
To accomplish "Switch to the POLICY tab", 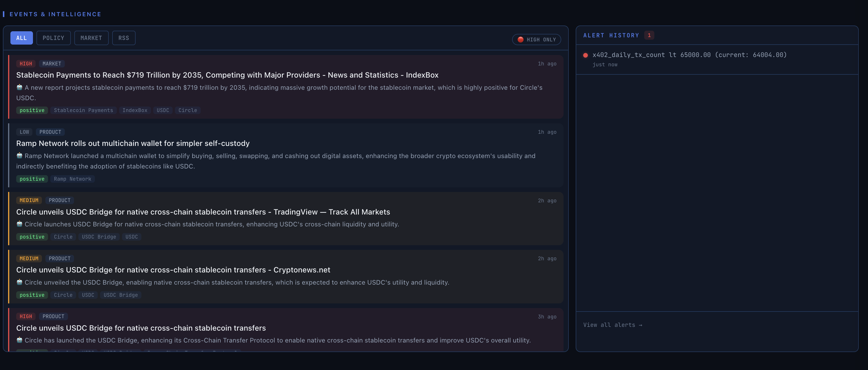I will 53,38.
